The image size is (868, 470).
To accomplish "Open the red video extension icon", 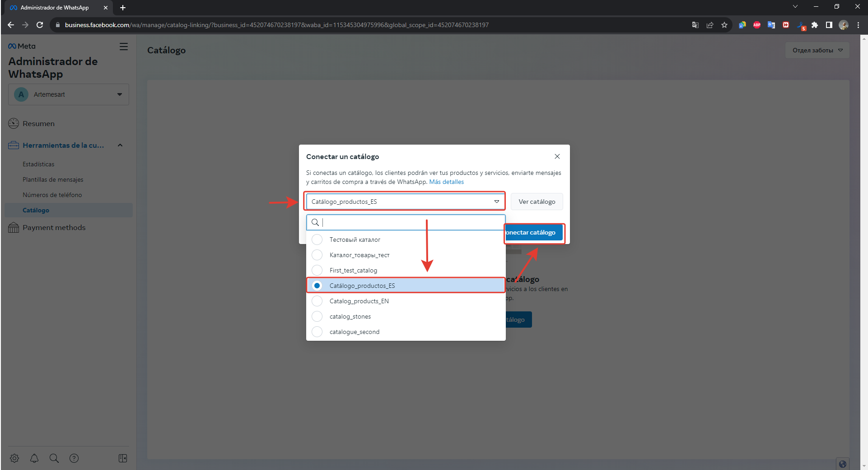I will pyautogui.click(x=786, y=25).
